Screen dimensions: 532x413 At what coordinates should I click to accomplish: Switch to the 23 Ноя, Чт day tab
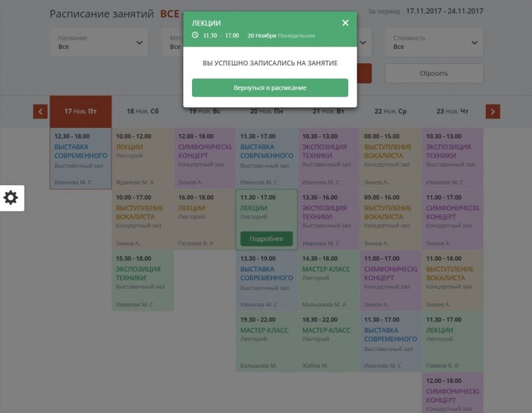click(x=452, y=112)
